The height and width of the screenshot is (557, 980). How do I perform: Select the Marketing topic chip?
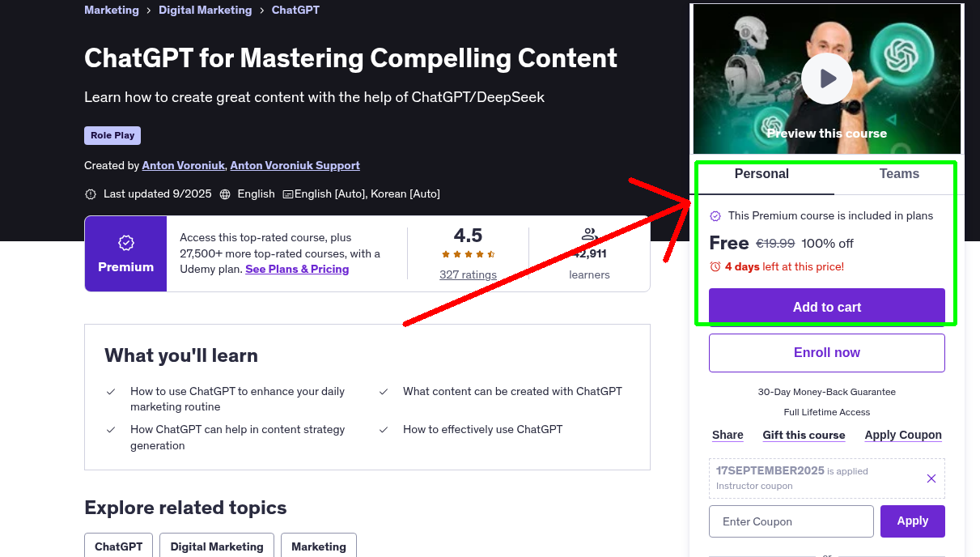click(319, 546)
